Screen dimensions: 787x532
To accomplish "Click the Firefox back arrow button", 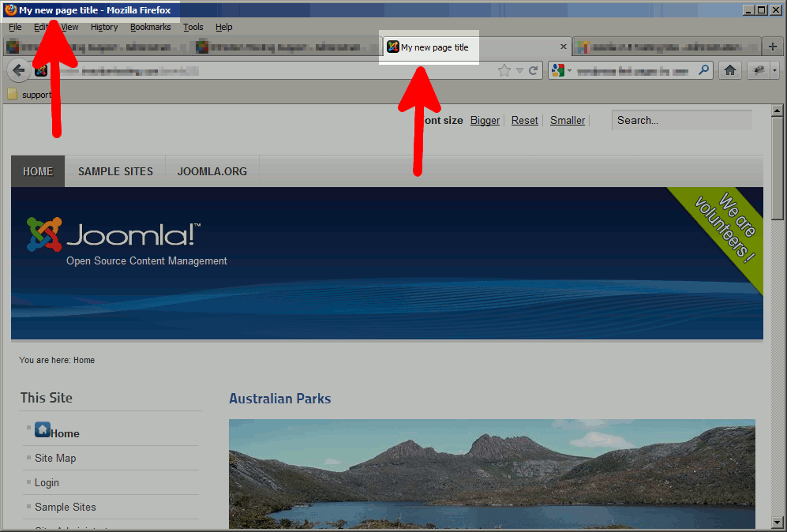I will (x=19, y=71).
